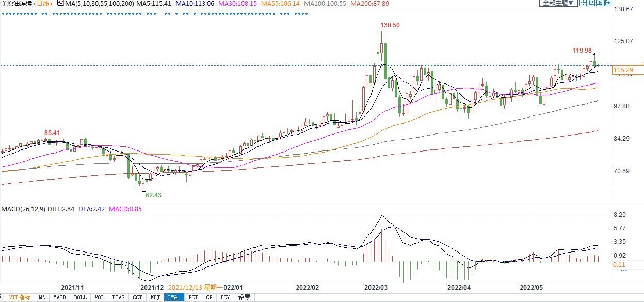The image size is (644, 302).
Task: Click the 2021/12/13 date marker
Action: coord(195,287)
